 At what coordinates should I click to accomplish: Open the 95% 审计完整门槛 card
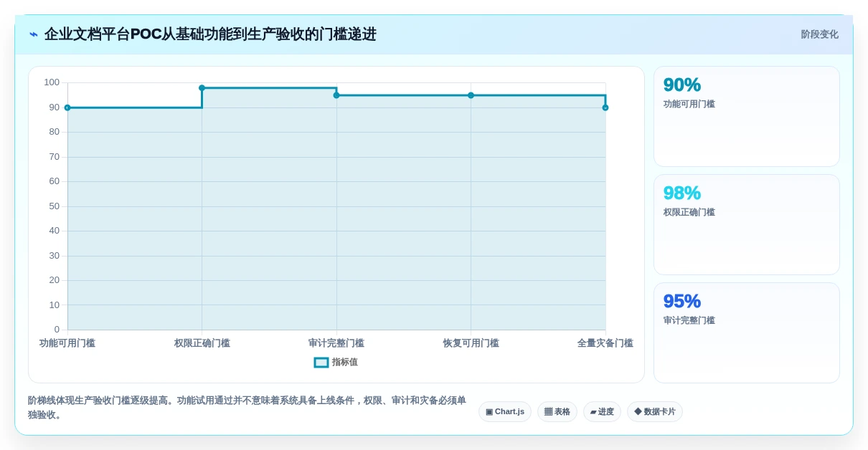point(747,333)
